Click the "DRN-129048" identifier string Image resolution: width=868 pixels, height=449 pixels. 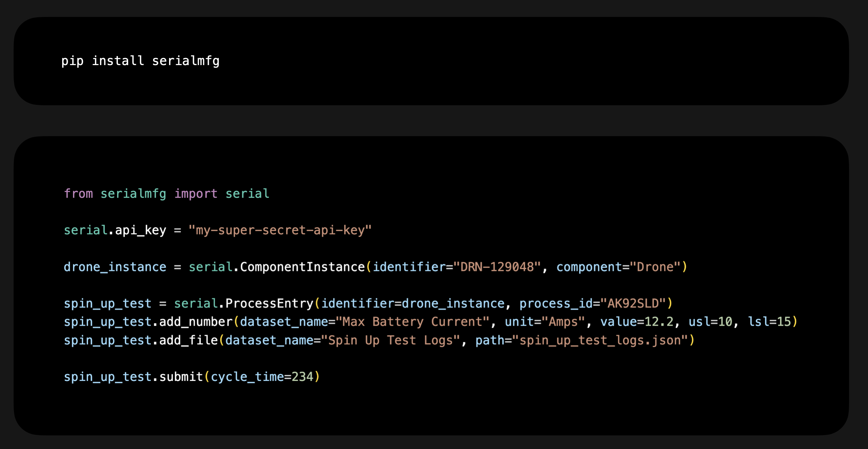[x=497, y=267]
